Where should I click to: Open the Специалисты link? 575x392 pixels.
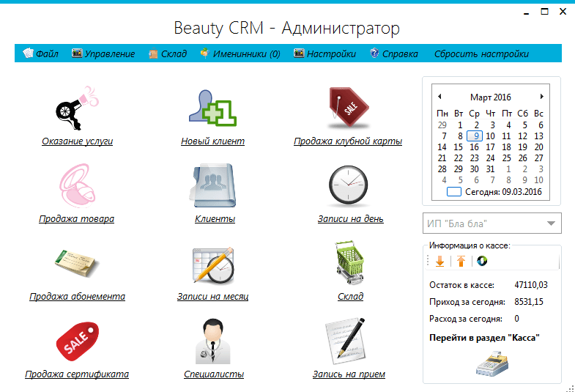214,374
